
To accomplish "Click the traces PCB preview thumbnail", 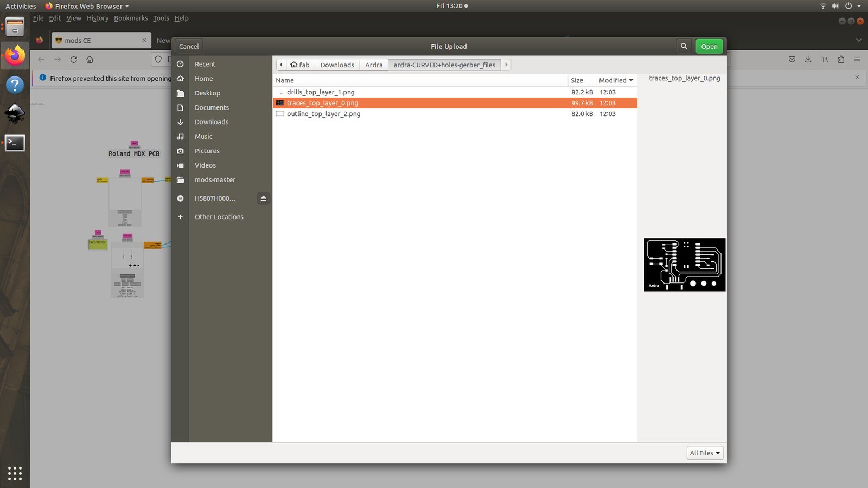I will tap(685, 265).
